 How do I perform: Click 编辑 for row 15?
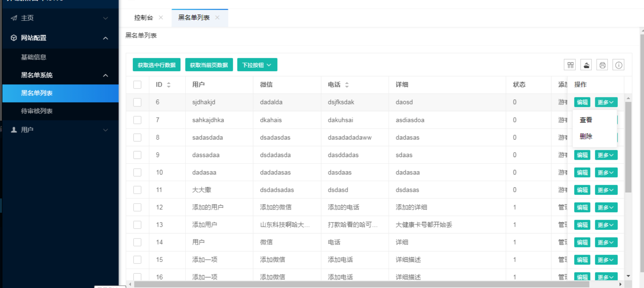pyautogui.click(x=582, y=260)
